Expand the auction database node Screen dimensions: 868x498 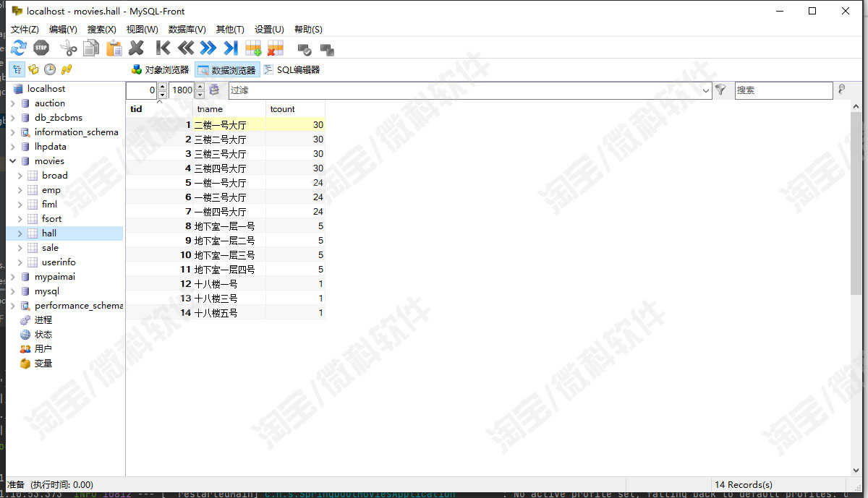tap(12, 103)
